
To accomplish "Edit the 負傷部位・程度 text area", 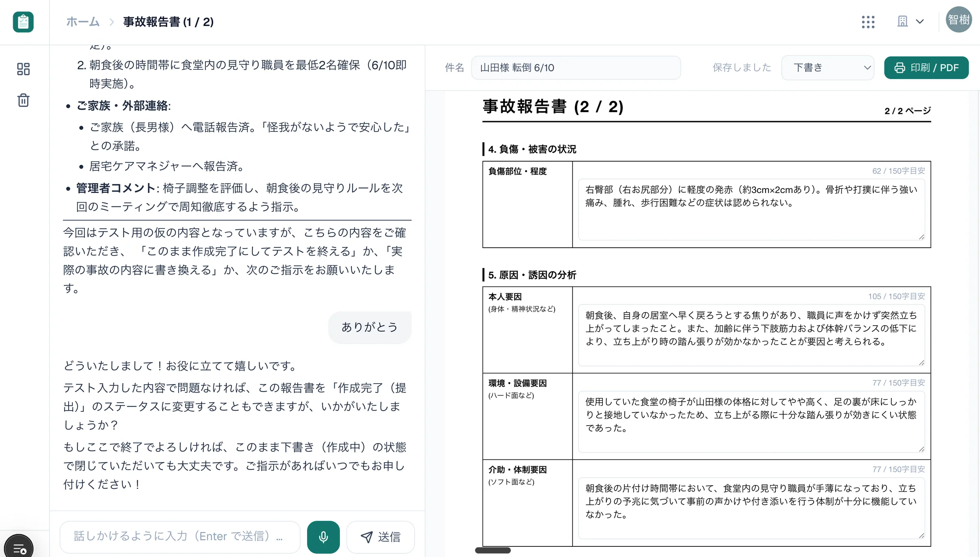I will tap(751, 209).
